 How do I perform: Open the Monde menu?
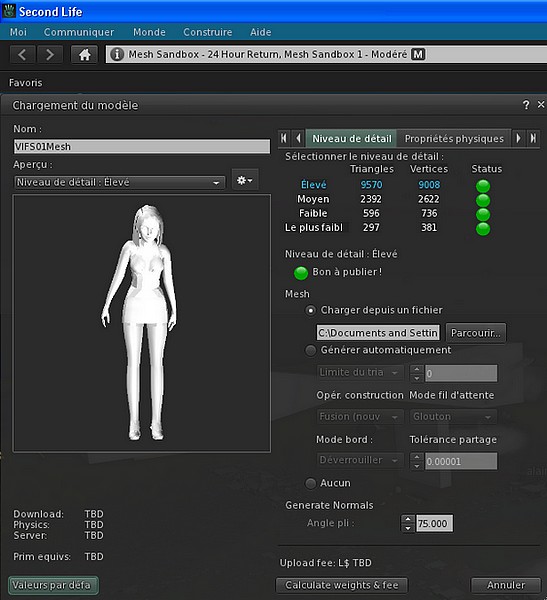149,32
